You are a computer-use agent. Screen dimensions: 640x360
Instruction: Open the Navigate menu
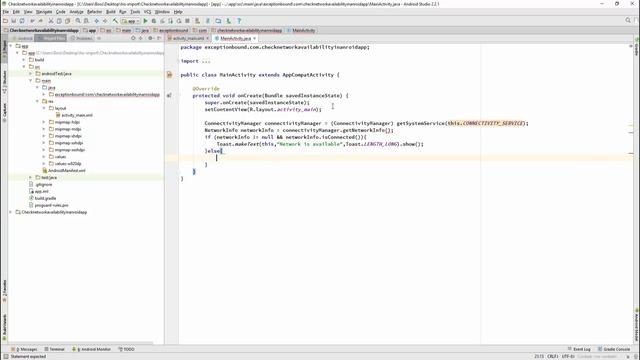[x=44, y=12]
